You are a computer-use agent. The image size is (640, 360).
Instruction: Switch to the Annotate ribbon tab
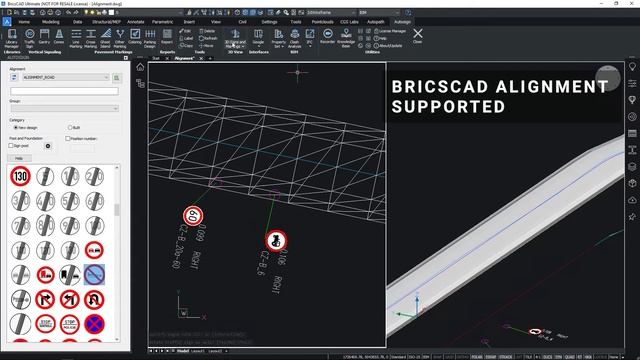[136, 22]
